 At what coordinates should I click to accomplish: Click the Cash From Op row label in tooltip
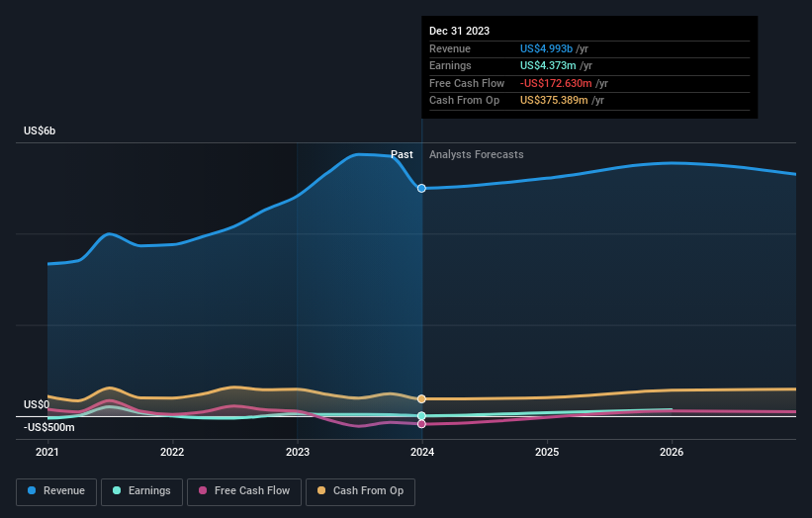point(464,101)
